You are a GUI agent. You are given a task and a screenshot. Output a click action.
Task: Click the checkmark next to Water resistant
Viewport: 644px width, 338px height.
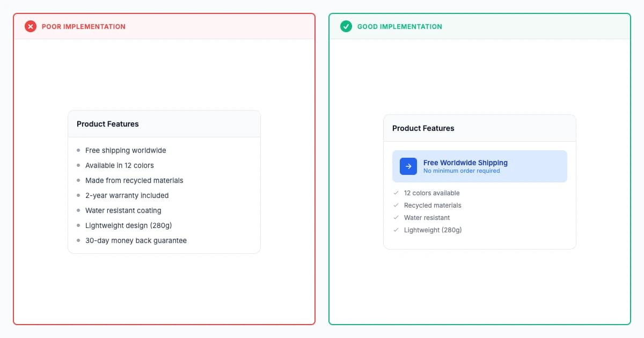[396, 217]
